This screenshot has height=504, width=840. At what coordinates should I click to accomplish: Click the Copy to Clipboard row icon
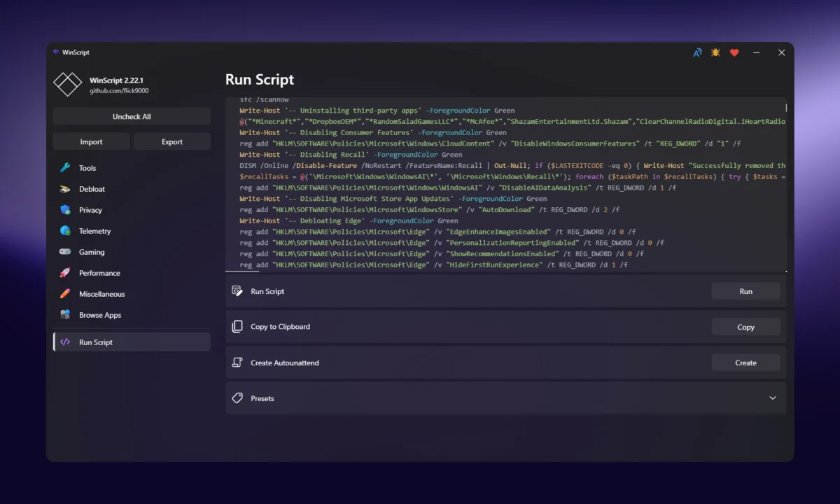click(x=237, y=327)
